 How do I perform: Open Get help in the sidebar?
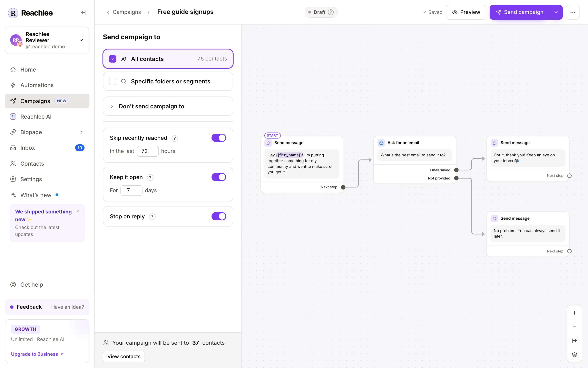pyautogui.click(x=47, y=285)
